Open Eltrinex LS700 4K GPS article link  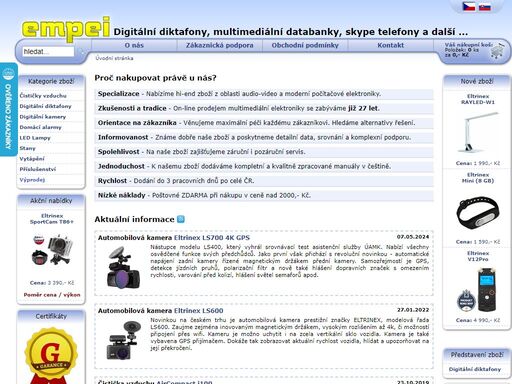pos(212,238)
